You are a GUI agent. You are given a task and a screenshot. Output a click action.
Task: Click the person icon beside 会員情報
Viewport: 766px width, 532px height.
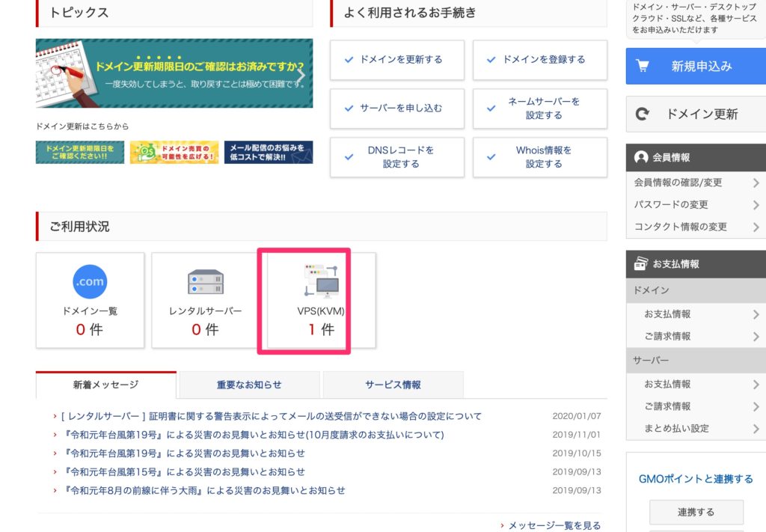click(640, 158)
